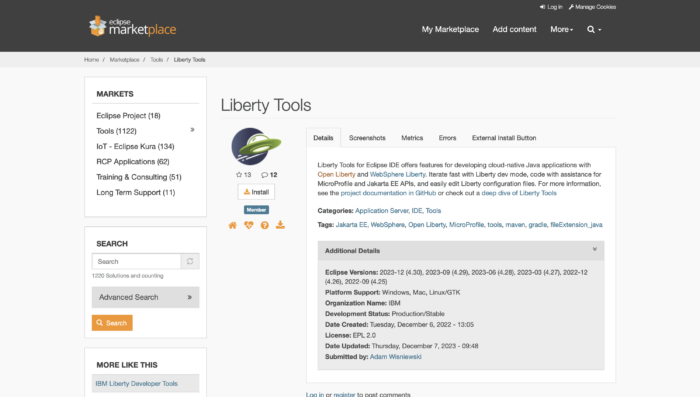Expand Advanced Search panel

pyautogui.click(x=146, y=297)
